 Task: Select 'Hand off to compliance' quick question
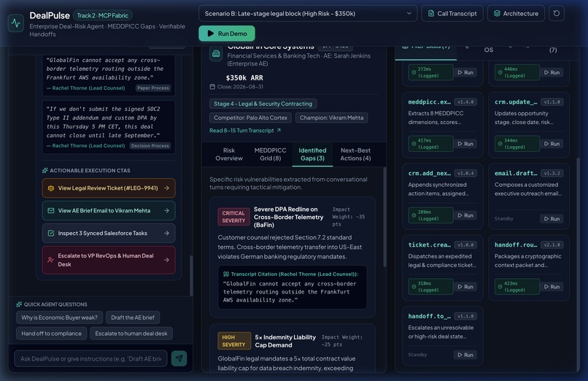click(x=51, y=334)
